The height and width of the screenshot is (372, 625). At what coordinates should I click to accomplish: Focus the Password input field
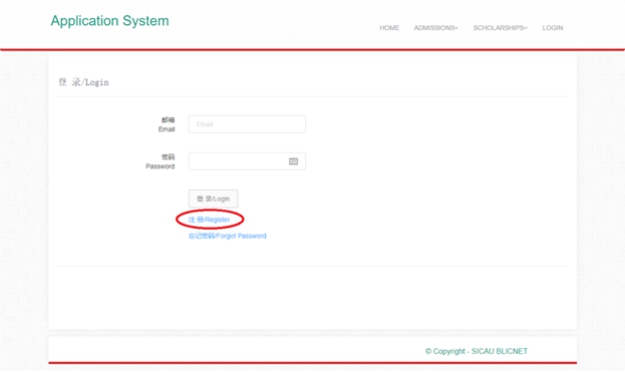pyautogui.click(x=247, y=161)
